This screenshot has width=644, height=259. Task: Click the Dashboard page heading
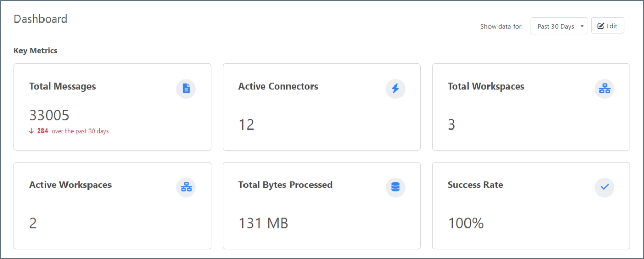coord(40,19)
